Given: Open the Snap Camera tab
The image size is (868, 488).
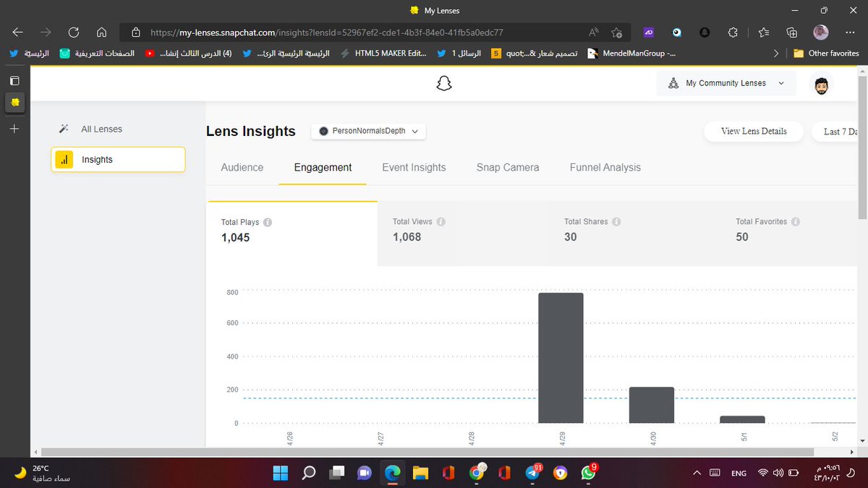Looking at the screenshot, I should pyautogui.click(x=508, y=167).
